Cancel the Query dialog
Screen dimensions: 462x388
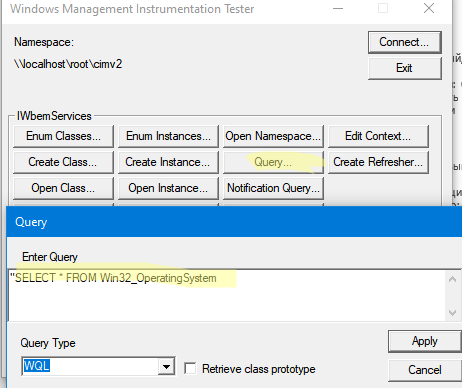tap(425, 370)
